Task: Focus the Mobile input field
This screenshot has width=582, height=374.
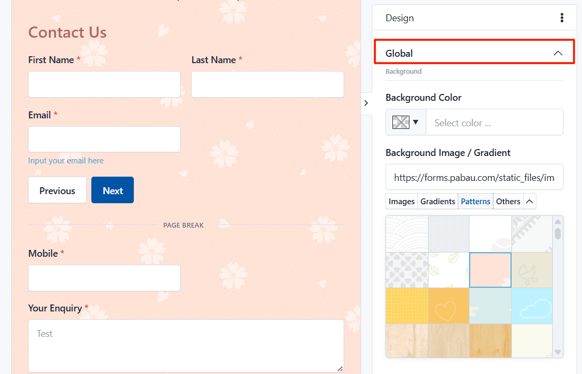Action: [x=104, y=278]
